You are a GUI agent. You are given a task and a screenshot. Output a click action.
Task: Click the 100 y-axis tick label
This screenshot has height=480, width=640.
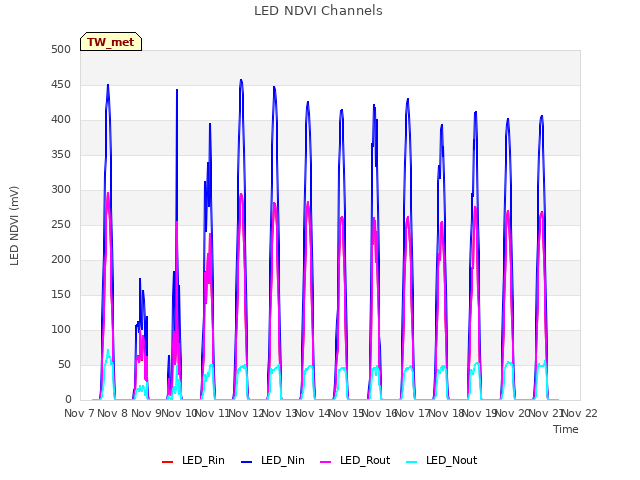coord(61,329)
